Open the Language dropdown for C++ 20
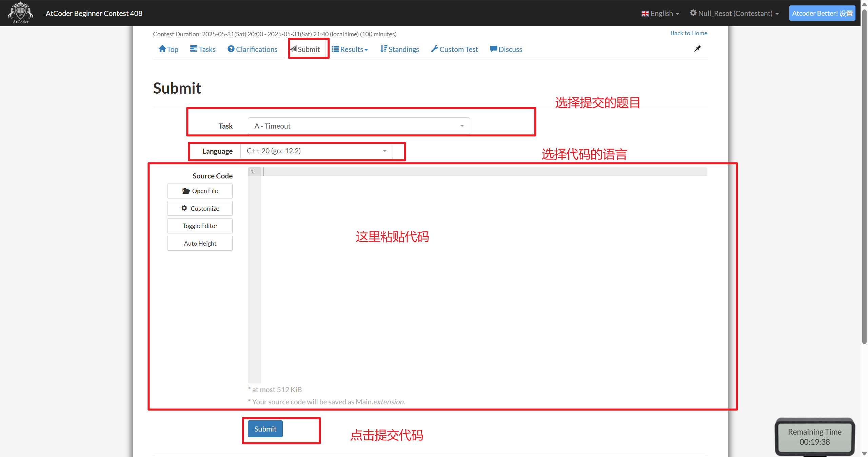This screenshot has height=457, width=868. 316,151
